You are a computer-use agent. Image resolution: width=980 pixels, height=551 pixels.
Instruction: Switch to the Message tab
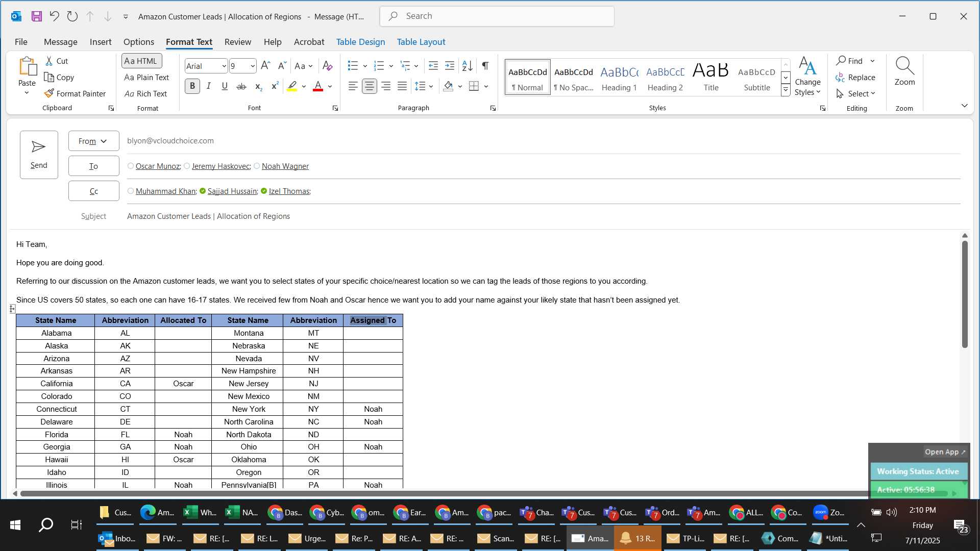point(60,42)
